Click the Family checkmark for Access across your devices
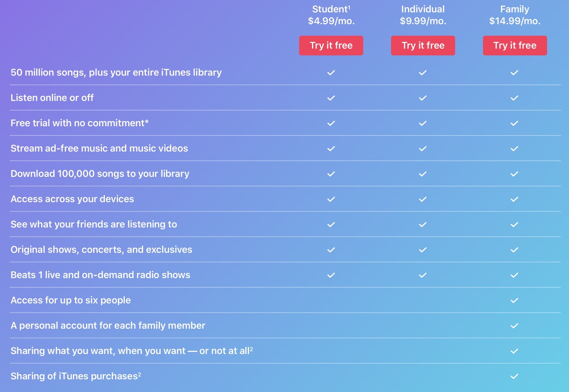This screenshot has width=569, height=392. [x=514, y=199]
